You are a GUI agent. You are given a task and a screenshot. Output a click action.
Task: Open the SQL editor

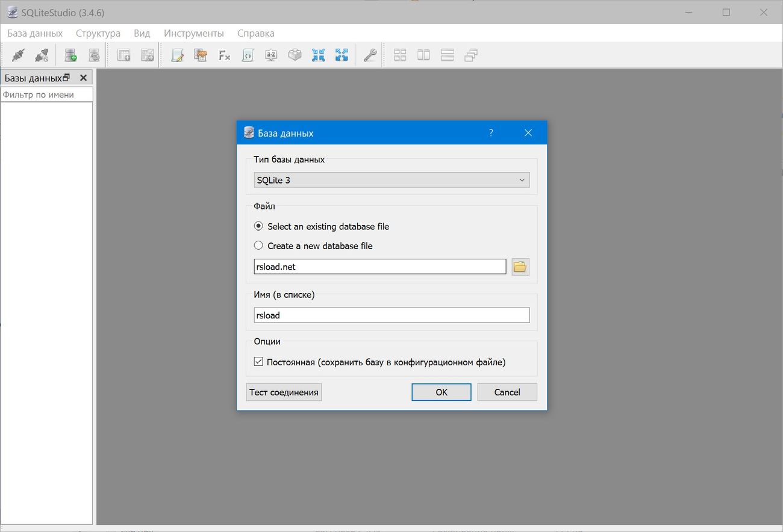pyautogui.click(x=176, y=55)
